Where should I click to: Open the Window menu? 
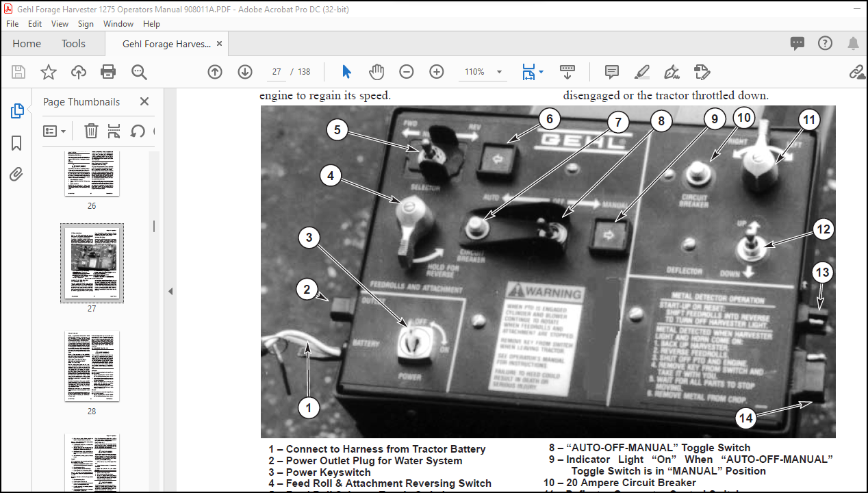click(x=118, y=23)
